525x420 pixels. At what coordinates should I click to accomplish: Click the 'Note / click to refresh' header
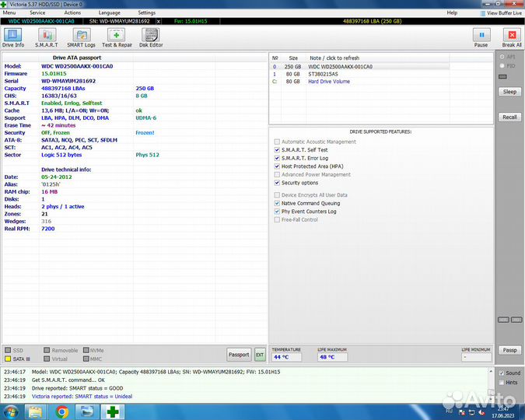[334, 58]
